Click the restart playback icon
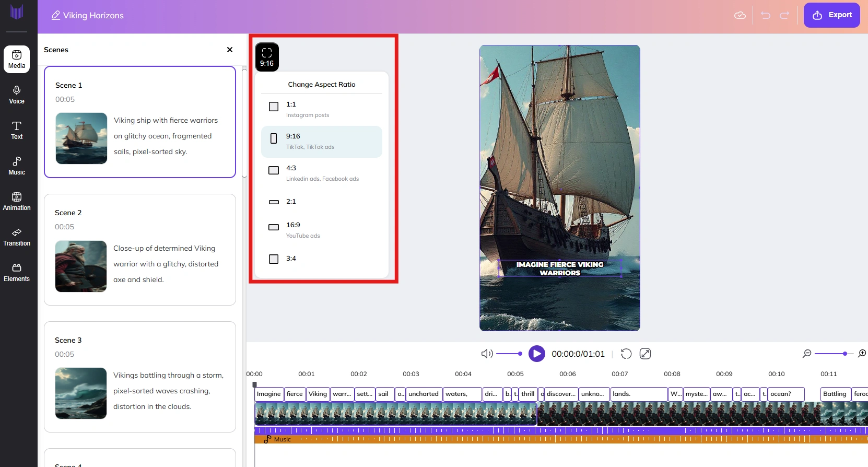Viewport: 868px width, 467px height. coord(626,354)
